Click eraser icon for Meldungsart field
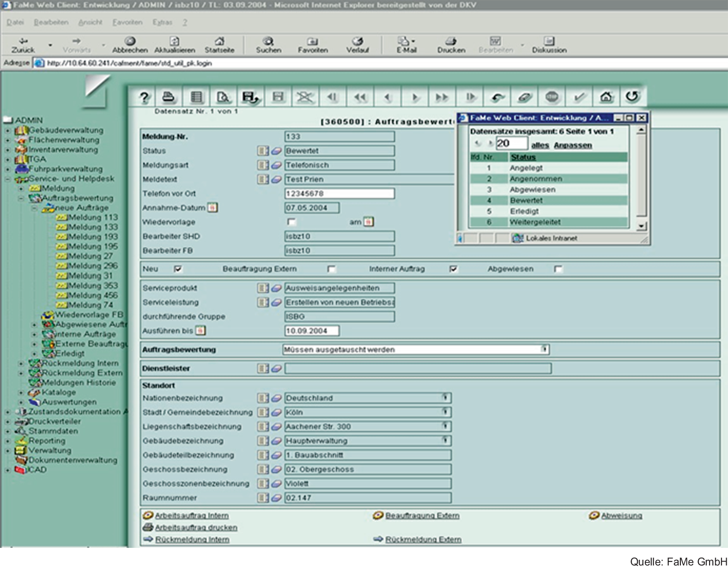 pyautogui.click(x=276, y=165)
